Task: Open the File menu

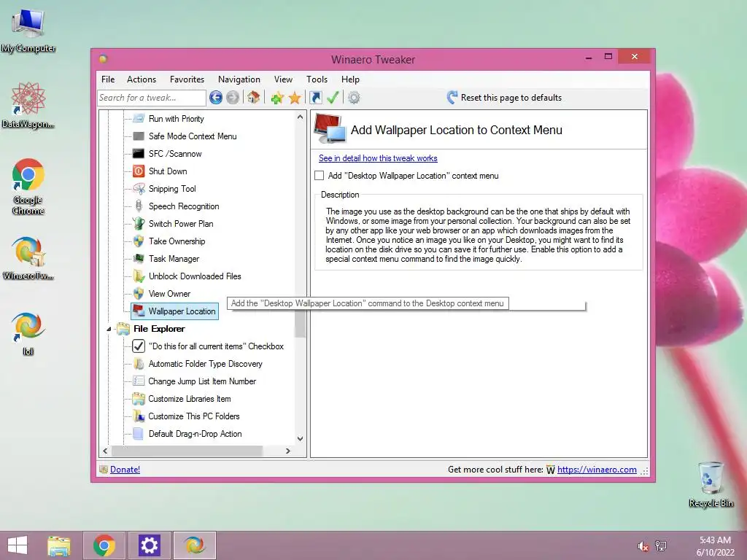Action: coord(108,79)
